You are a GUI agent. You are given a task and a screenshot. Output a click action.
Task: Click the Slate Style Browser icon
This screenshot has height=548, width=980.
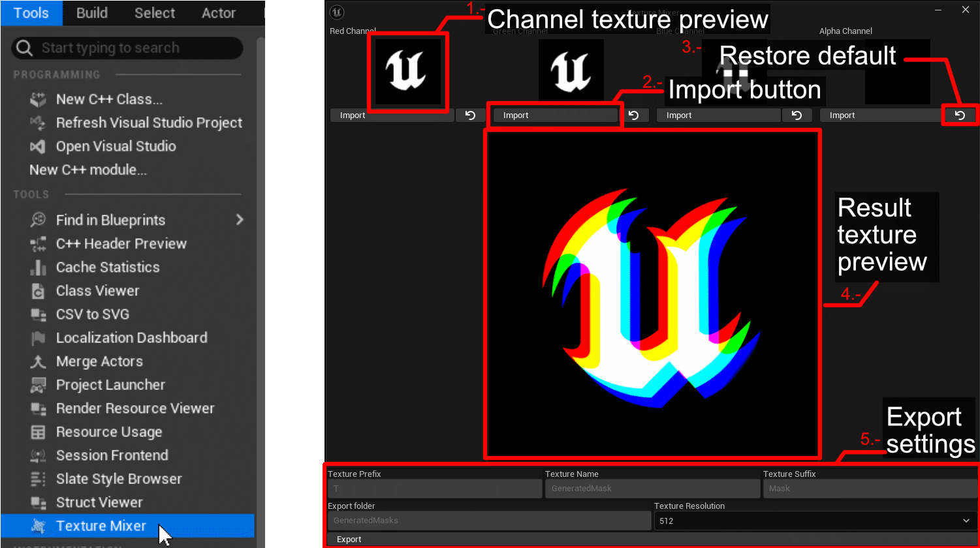(x=39, y=479)
